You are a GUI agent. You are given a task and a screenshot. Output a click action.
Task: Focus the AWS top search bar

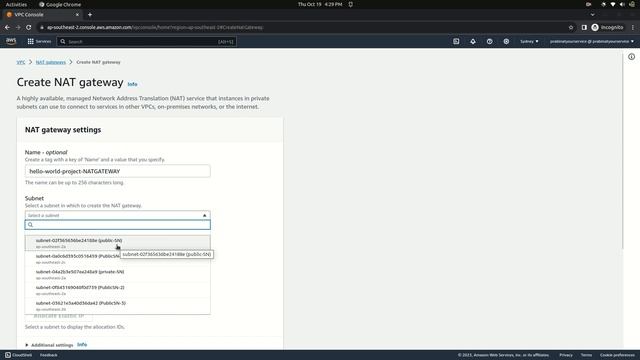point(147,41)
